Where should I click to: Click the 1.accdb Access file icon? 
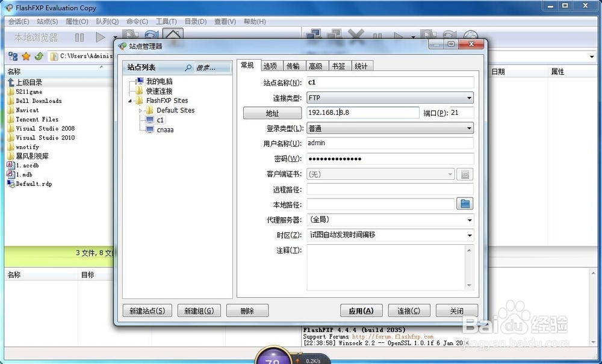tap(11, 165)
